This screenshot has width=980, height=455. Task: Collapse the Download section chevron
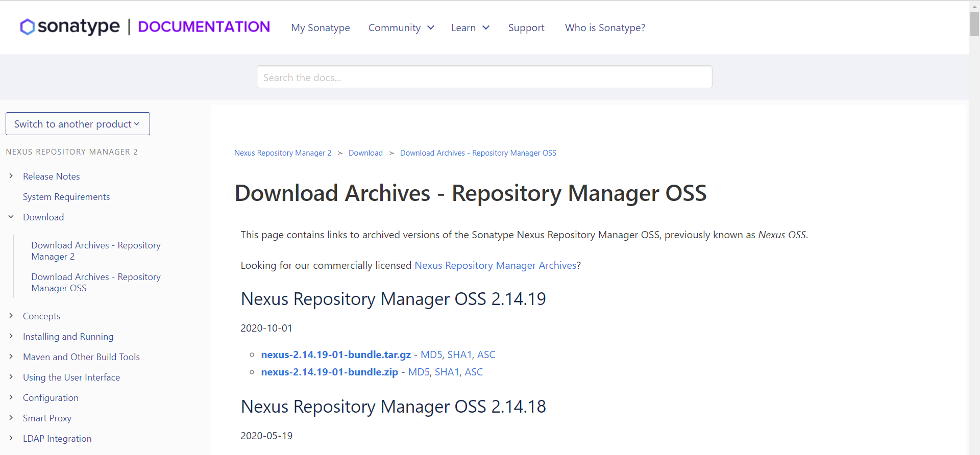[11, 217]
